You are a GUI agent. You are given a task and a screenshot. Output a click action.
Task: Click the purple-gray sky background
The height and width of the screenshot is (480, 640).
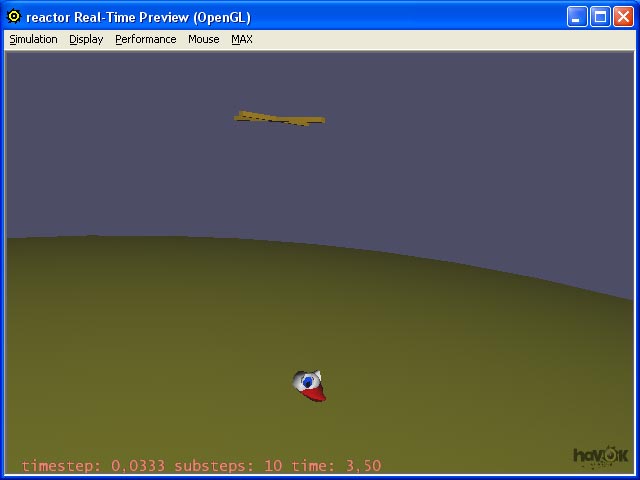(450, 160)
